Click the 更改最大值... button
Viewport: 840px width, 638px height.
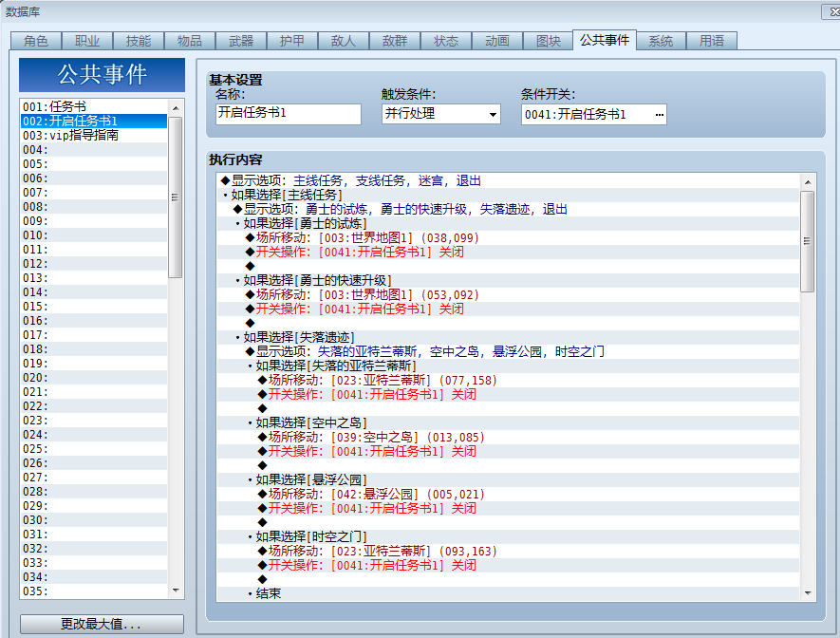point(102,624)
